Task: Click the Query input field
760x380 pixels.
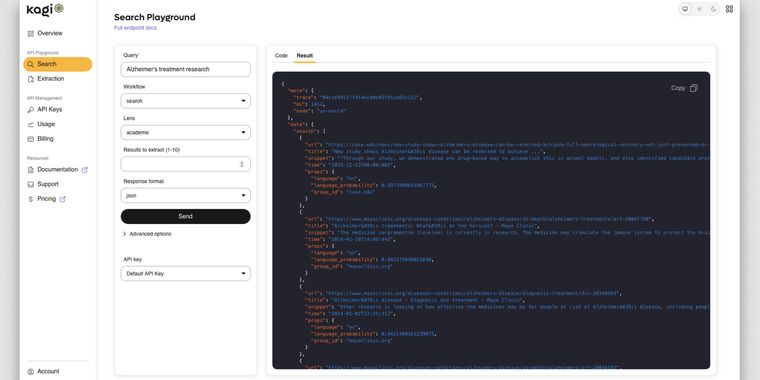Action: [186, 69]
